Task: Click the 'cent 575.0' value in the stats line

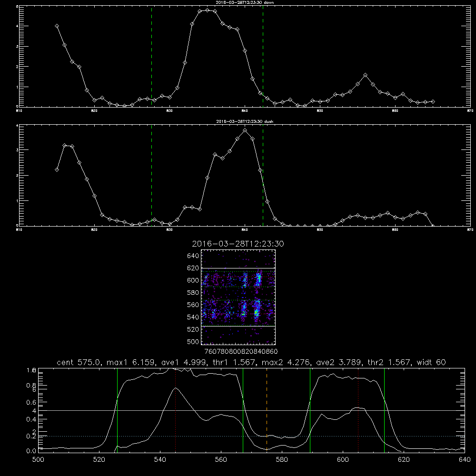Action: pos(79,362)
